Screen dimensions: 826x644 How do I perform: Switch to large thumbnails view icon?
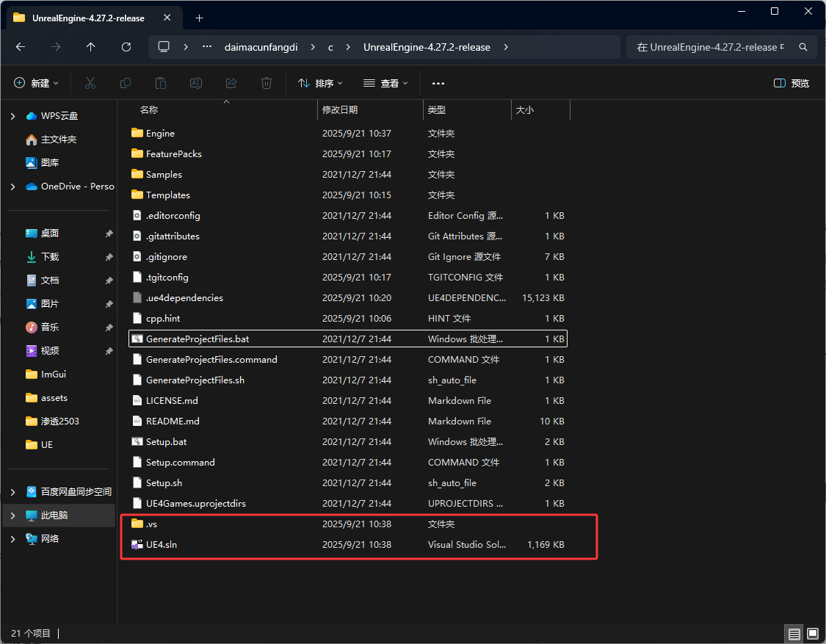(813, 634)
